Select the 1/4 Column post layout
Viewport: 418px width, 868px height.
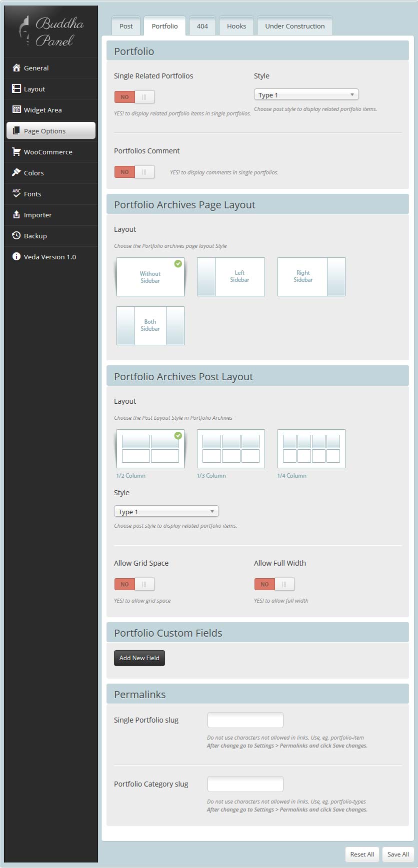click(311, 449)
